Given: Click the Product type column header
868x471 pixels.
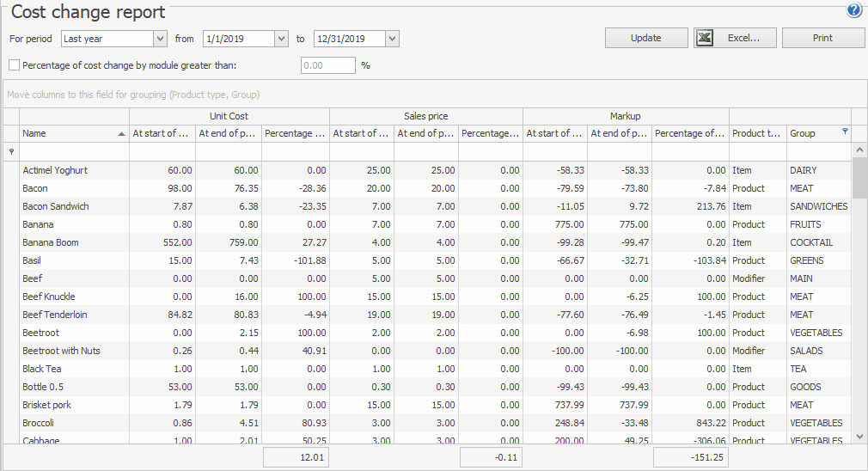Looking at the screenshot, I should (756, 133).
